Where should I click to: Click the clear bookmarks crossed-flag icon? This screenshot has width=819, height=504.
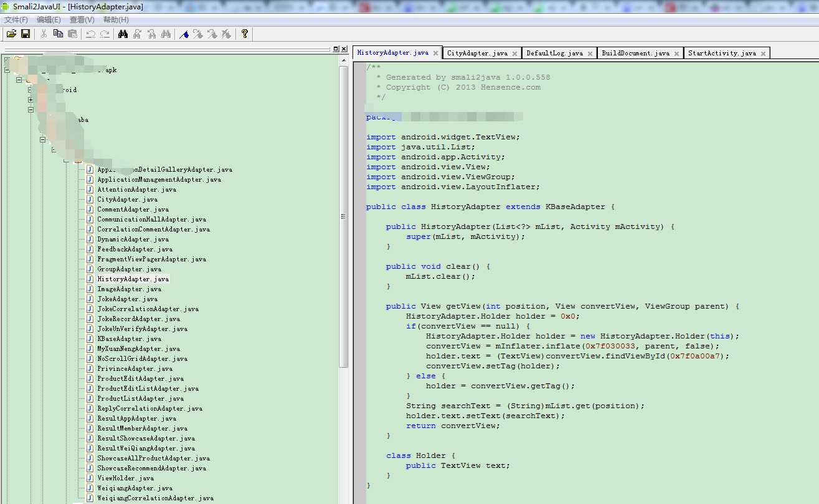[227, 34]
